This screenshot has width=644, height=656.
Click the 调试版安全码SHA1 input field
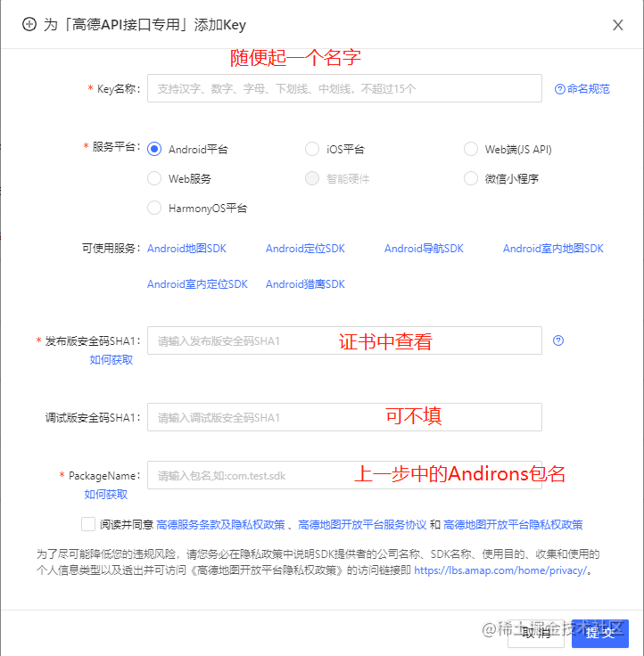coord(344,417)
